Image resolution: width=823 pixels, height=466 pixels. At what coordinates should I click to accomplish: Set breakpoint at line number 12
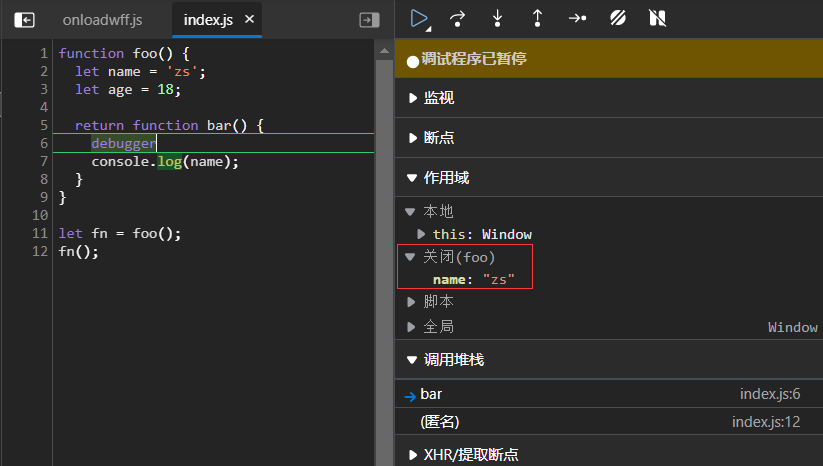(x=40, y=251)
